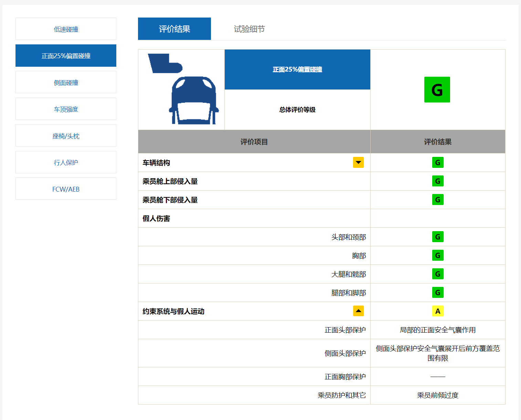Image resolution: width=521 pixels, height=420 pixels.
Task: Open the 车顶强度 page
Action: (x=65, y=109)
